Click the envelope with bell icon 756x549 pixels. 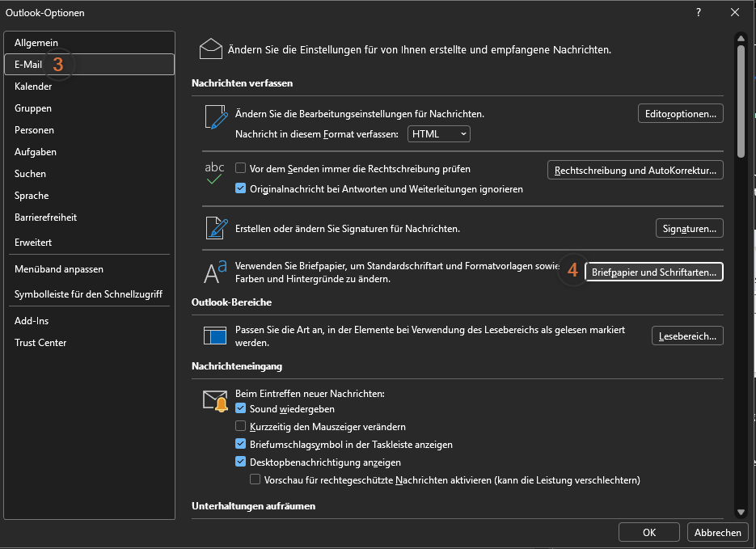[x=215, y=401]
